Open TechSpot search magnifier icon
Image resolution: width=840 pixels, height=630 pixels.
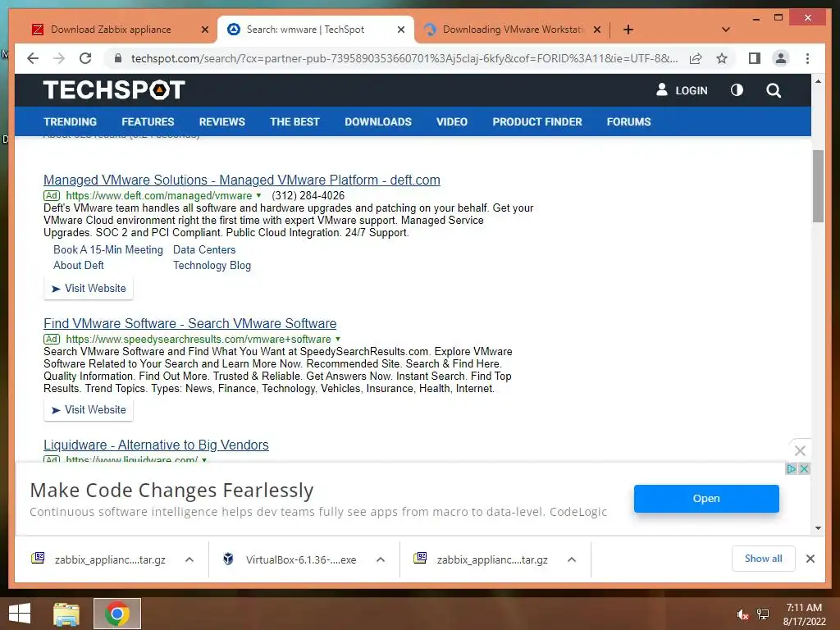pos(774,90)
